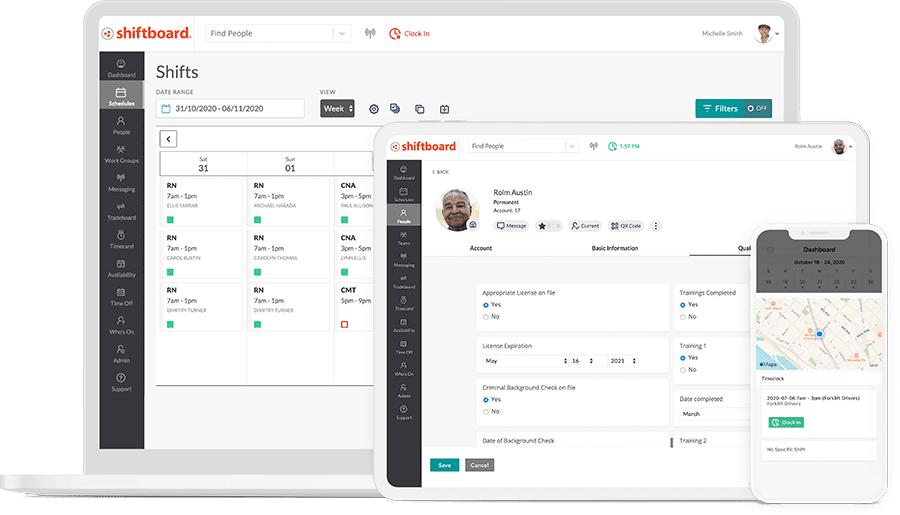900x515 pixels.
Task: Open Messaging in the laptop sidebar
Action: [121, 183]
